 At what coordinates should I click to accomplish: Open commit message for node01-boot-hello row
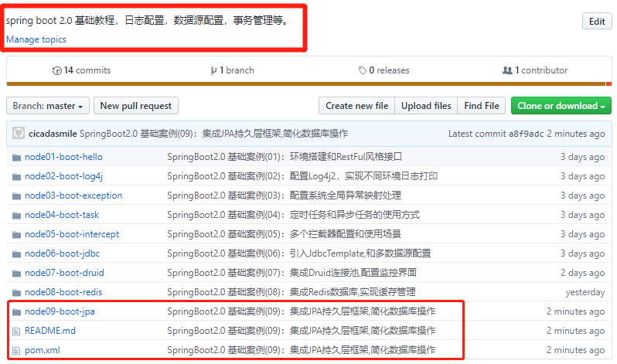click(285, 157)
